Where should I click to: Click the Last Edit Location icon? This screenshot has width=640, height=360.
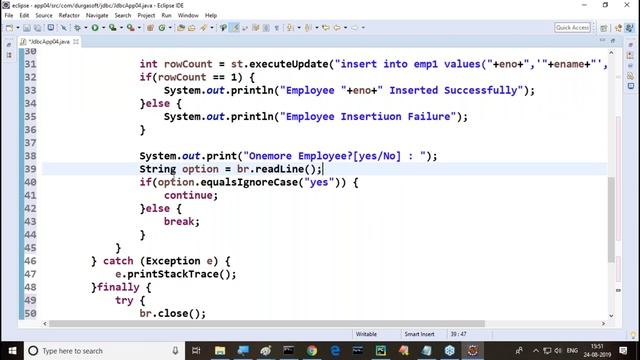(x=326, y=28)
